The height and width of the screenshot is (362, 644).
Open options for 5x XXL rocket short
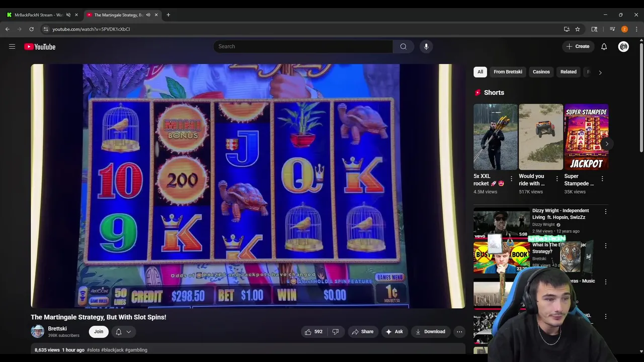(512, 178)
